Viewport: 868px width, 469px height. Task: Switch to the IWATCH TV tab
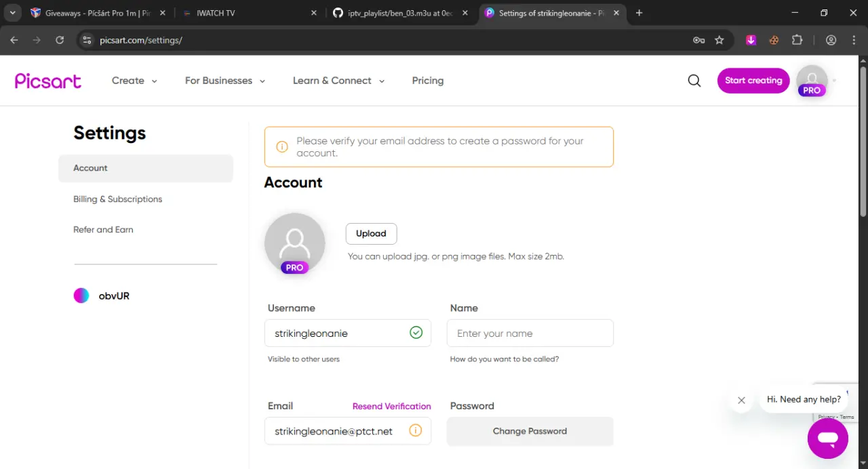point(248,13)
